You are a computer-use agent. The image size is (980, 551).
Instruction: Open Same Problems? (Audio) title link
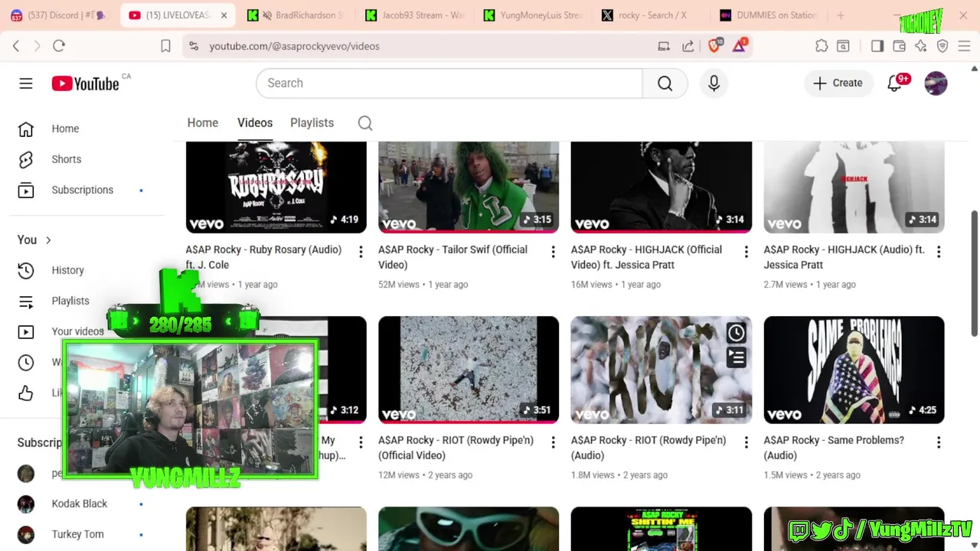[834, 448]
